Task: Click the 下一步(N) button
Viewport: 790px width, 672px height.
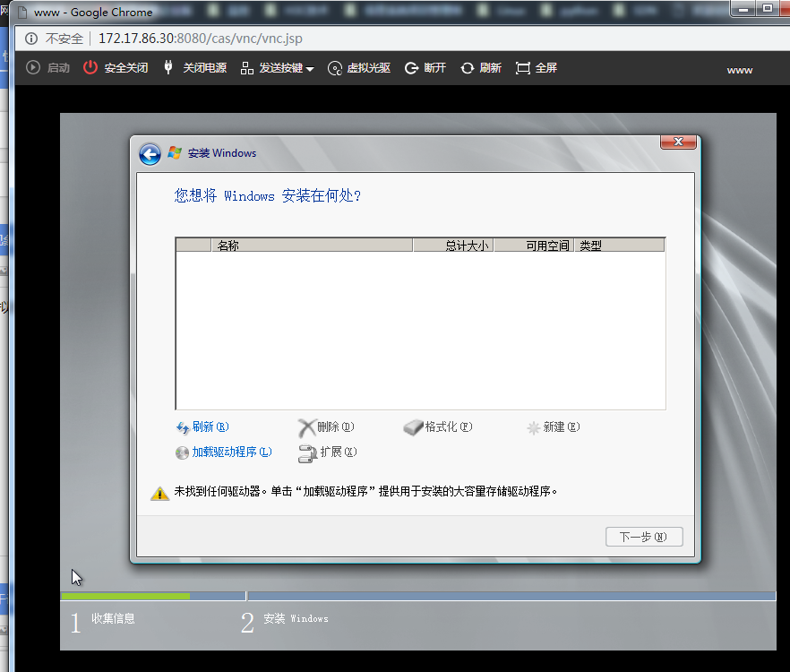Action: (644, 537)
